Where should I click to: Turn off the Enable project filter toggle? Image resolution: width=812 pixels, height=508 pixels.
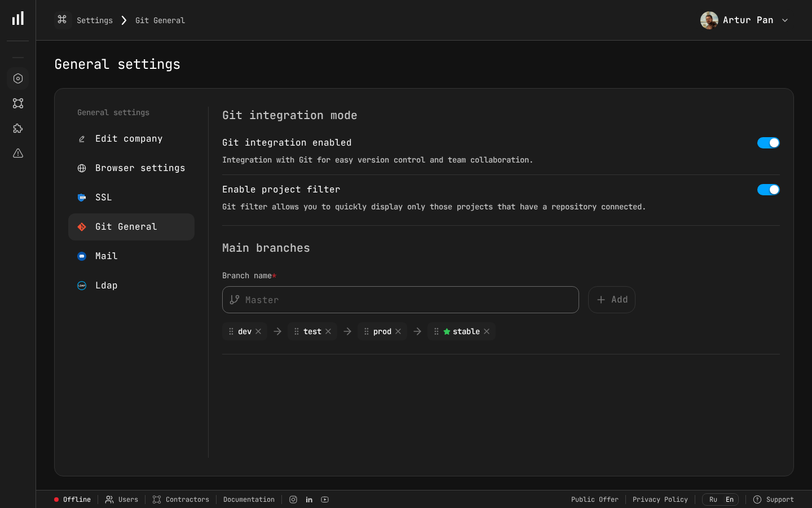pyautogui.click(x=769, y=190)
